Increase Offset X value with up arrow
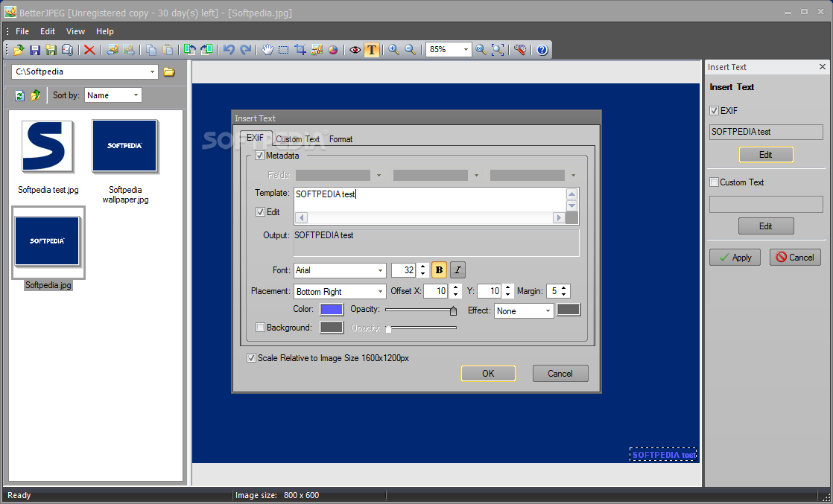Image resolution: width=833 pixels, height=504 pixels. click(x=455, y=288)
